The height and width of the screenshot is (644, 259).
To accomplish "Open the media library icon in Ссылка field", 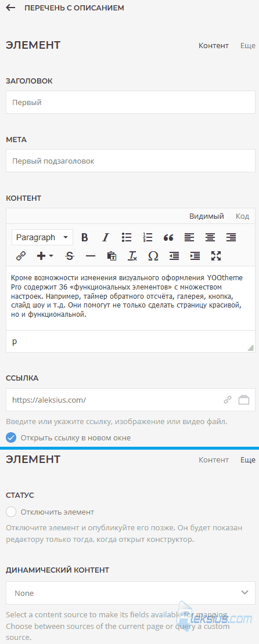I will tap(244, 400).
